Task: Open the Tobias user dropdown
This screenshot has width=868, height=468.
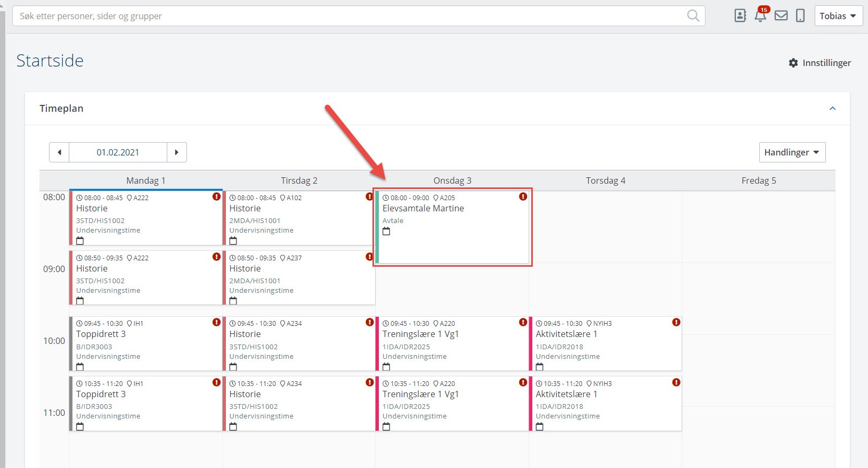Action: (838, 16)
